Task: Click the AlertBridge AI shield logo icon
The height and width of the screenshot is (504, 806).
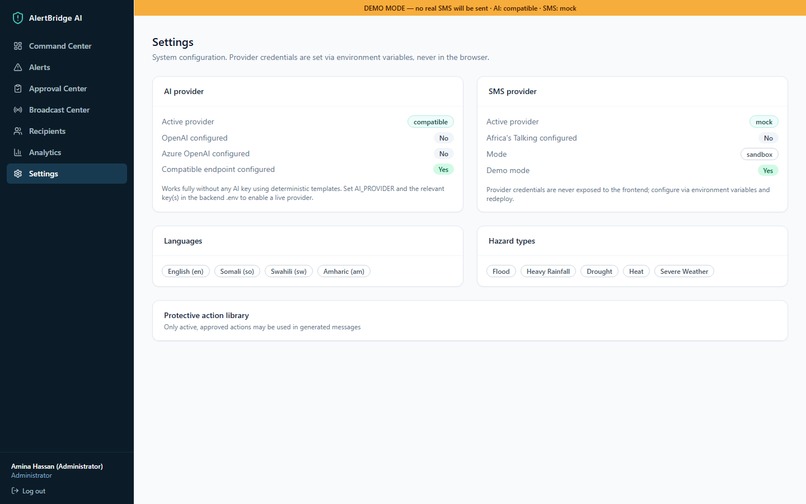Action: click(x=17, y=18)
